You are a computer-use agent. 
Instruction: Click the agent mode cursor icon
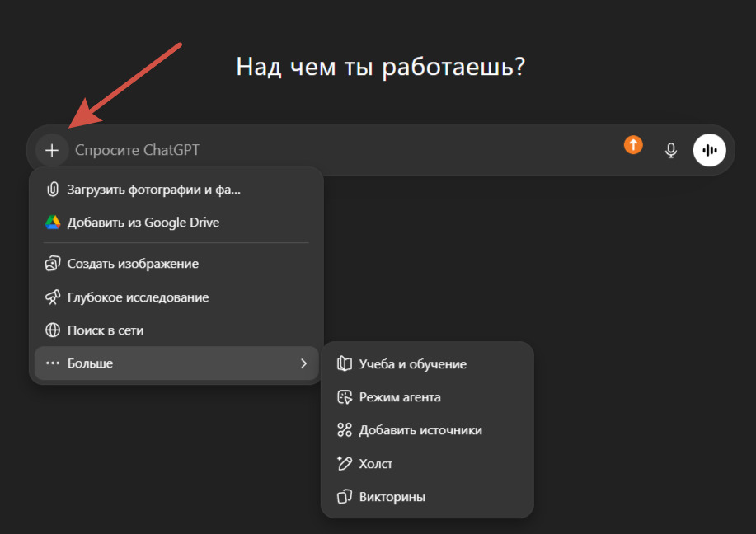tap(345, 397)
